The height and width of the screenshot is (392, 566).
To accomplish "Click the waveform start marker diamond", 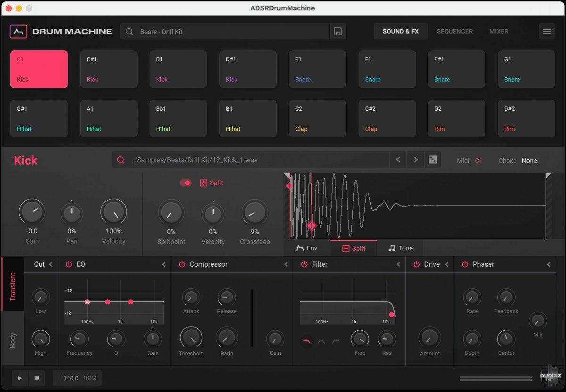I will pos(290,186).
